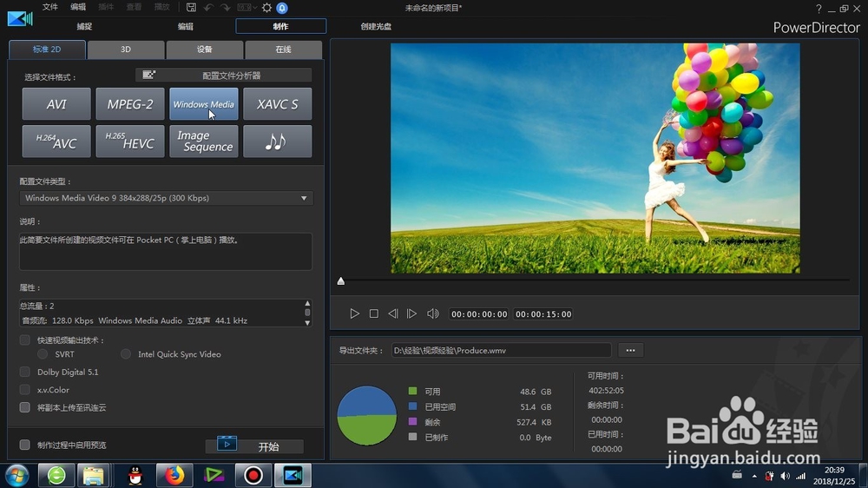
Task: Select the 标准 2D tab
Action: [47, 49]
